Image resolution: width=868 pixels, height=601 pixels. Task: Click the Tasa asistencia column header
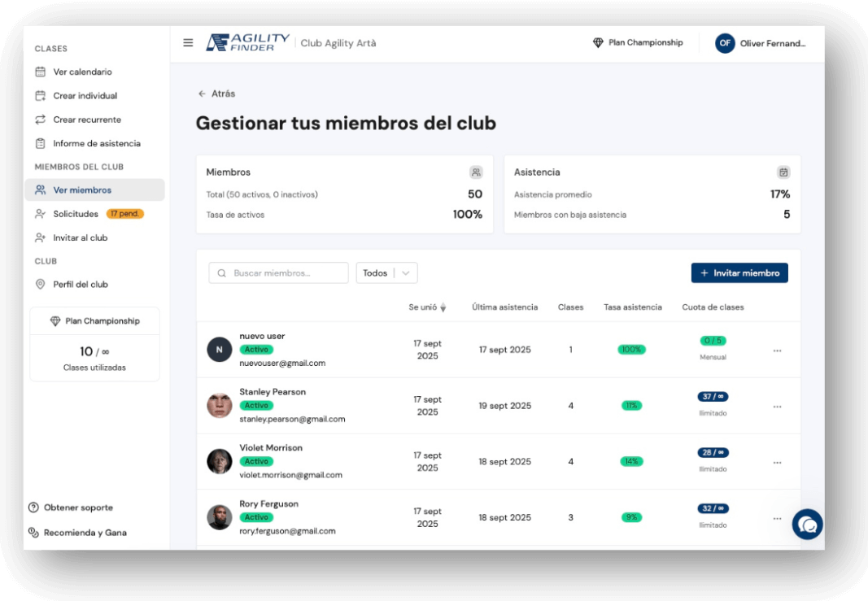coord(633,307)
